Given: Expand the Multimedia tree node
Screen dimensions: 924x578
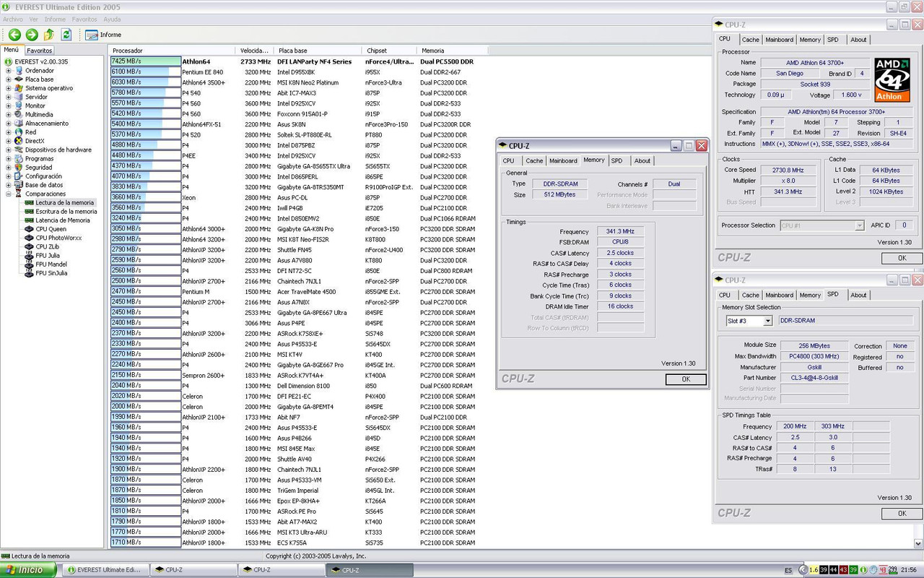Looking at the screenshot, I should coord(9,114).
